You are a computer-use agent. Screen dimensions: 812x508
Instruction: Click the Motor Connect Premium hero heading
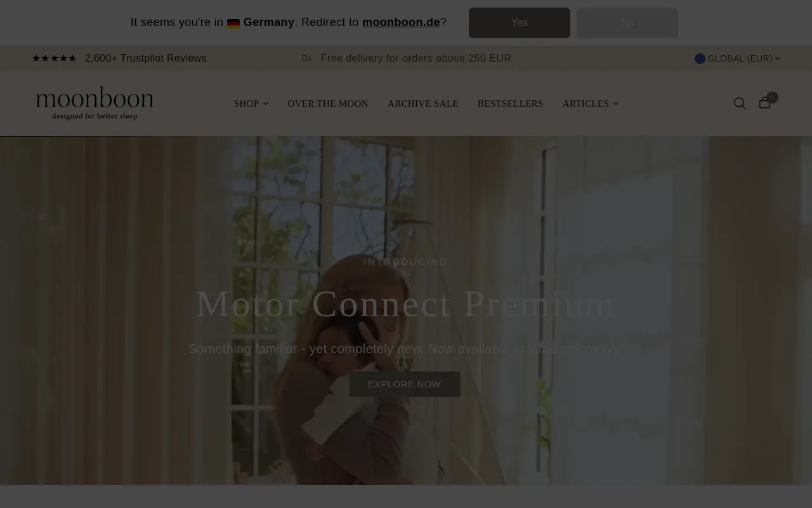pyautogui.click(x=405, y=304)
